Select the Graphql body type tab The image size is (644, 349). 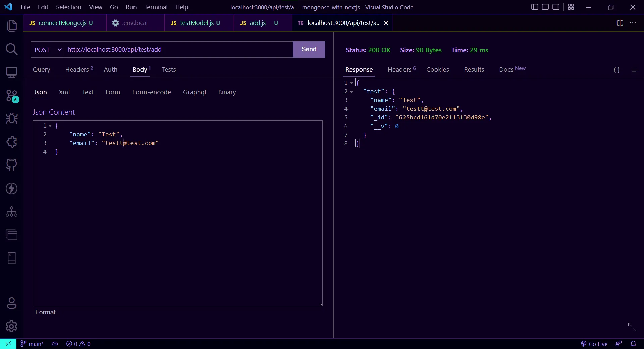[x=195, y=92]
